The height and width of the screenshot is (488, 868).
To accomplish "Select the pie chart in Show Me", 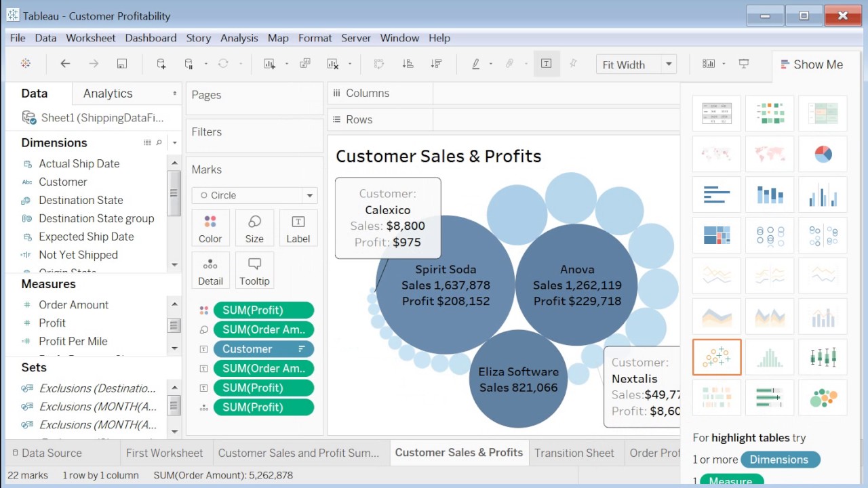I will pyautogui.click(x=823, y=155).
